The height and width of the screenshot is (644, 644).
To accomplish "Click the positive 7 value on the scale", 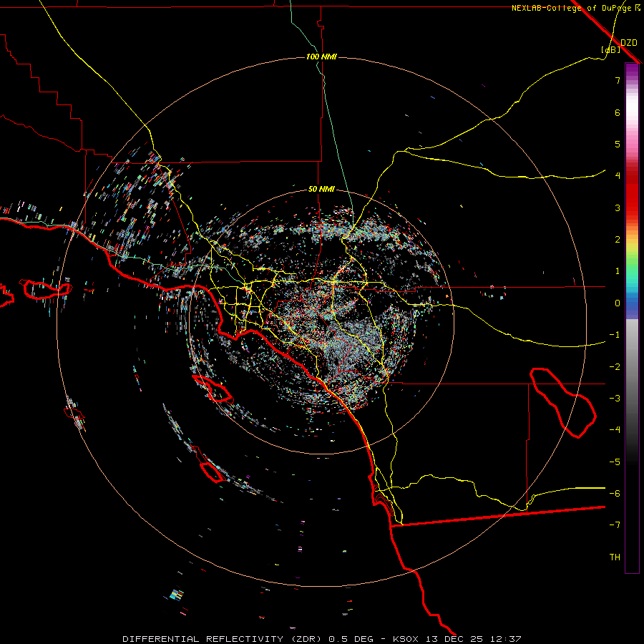I will [618, 80].
